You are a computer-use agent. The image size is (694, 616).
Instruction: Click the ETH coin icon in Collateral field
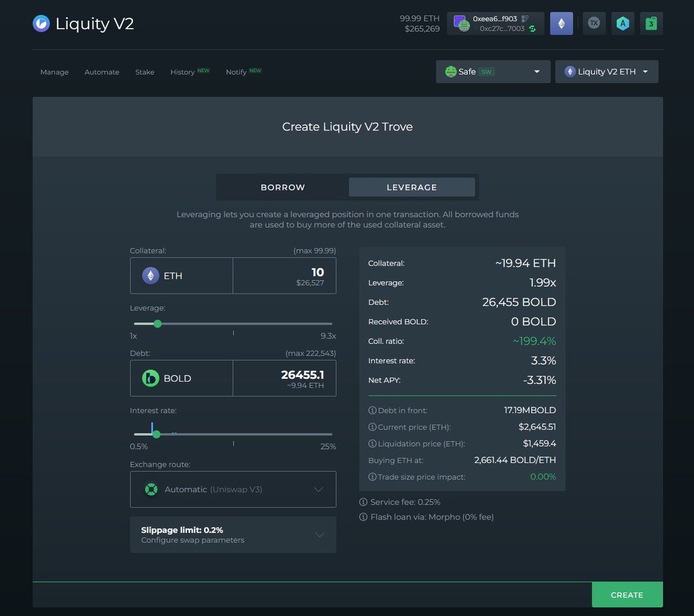tap(150, 276)
